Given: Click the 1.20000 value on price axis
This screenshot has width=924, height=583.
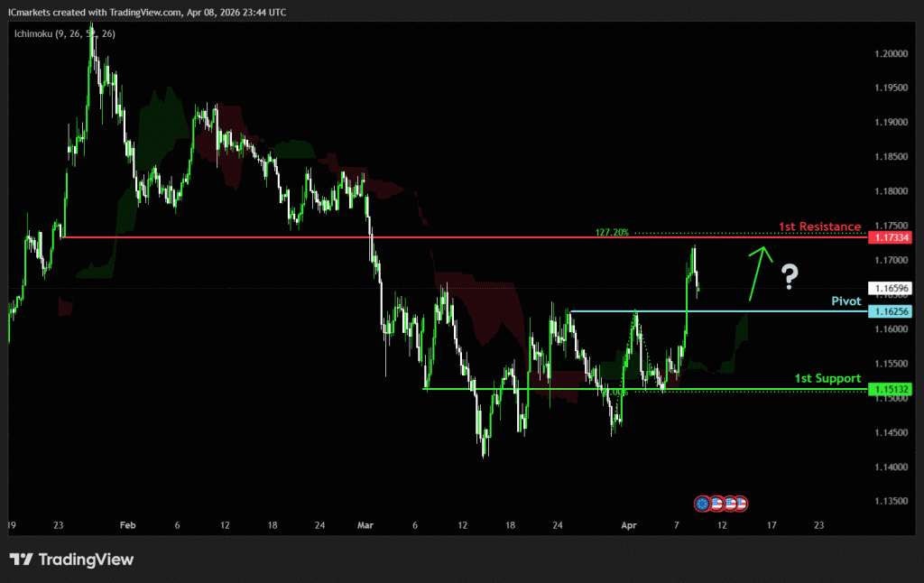Looking at the screenshot, I should click(x=890, y=53).
